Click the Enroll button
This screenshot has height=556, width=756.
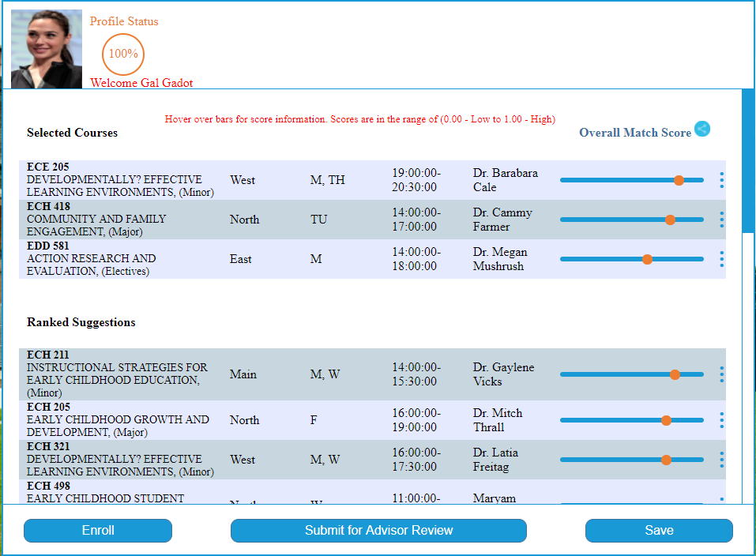point(98,531)
